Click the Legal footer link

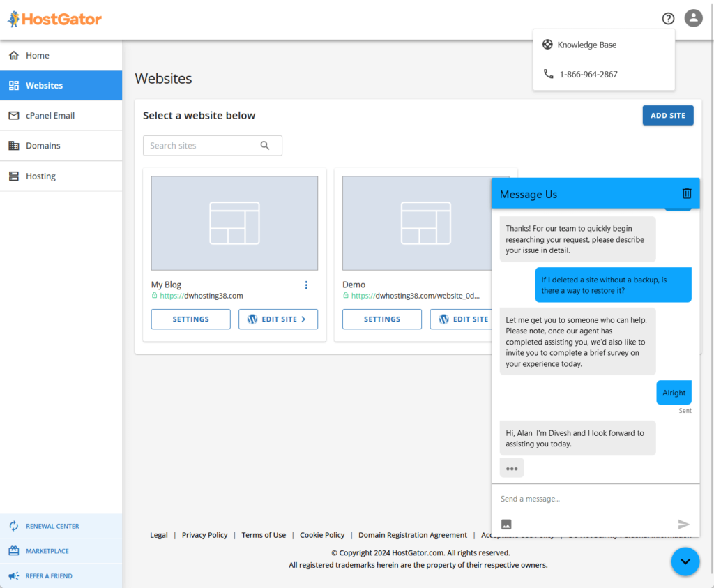click(159, 535)
